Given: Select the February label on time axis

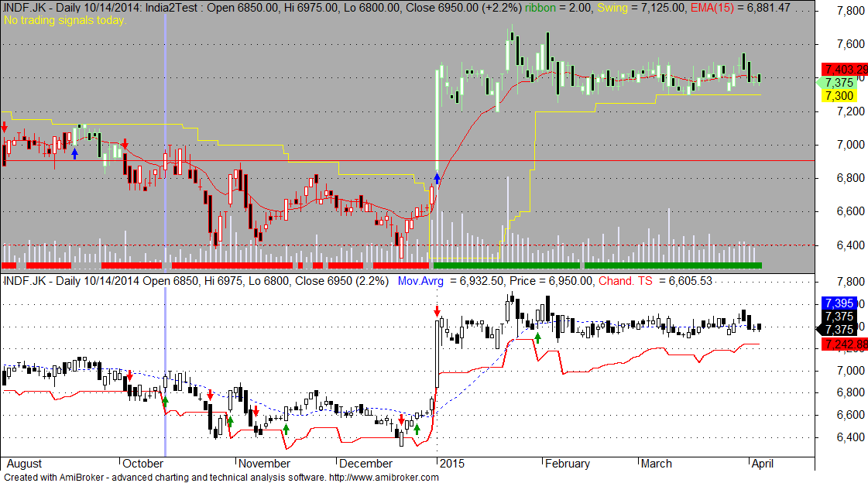Looking at the screenshot, I should point(568,464).
